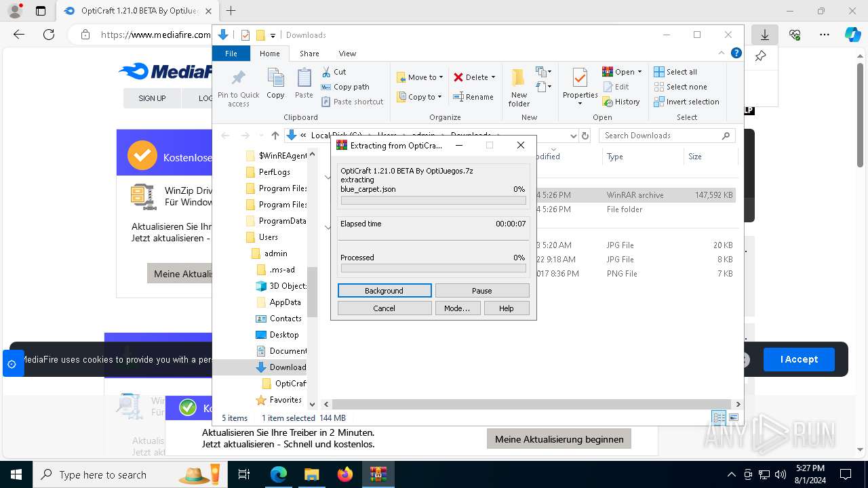868x488 pixels.
Task: Accept MediaFire cookies
Action: 799,359
